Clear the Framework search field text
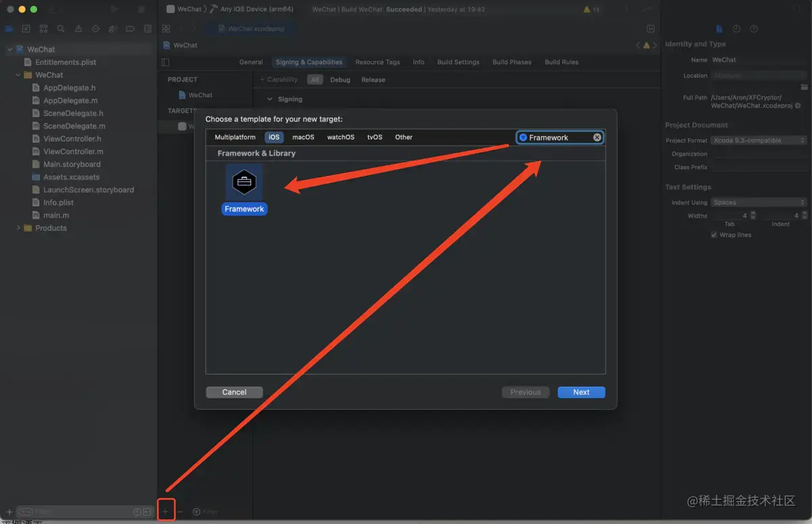 point(597,137)
